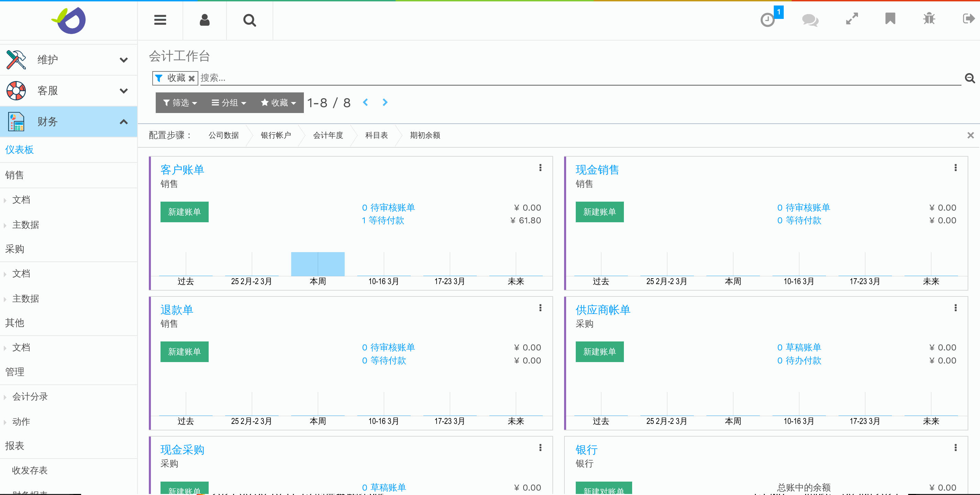Click the bug debug icon
This screenshot has width=980, height=495.
pos(929,19)
